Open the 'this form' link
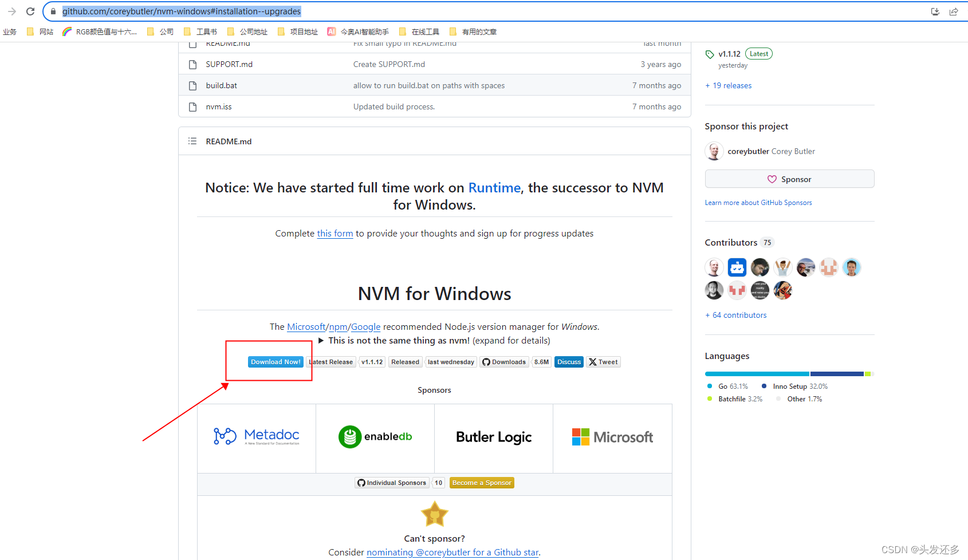The width and height of the screenshot is (968, 560). coord(335,234)
